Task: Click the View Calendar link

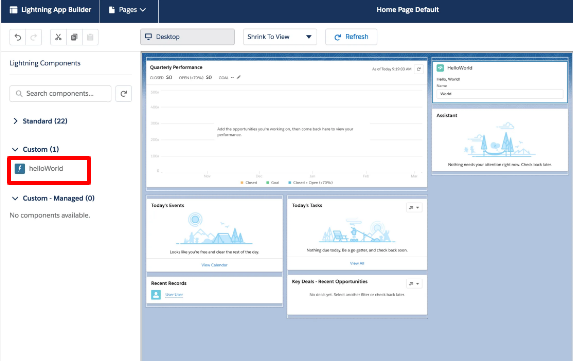Action: coord(214,265)
